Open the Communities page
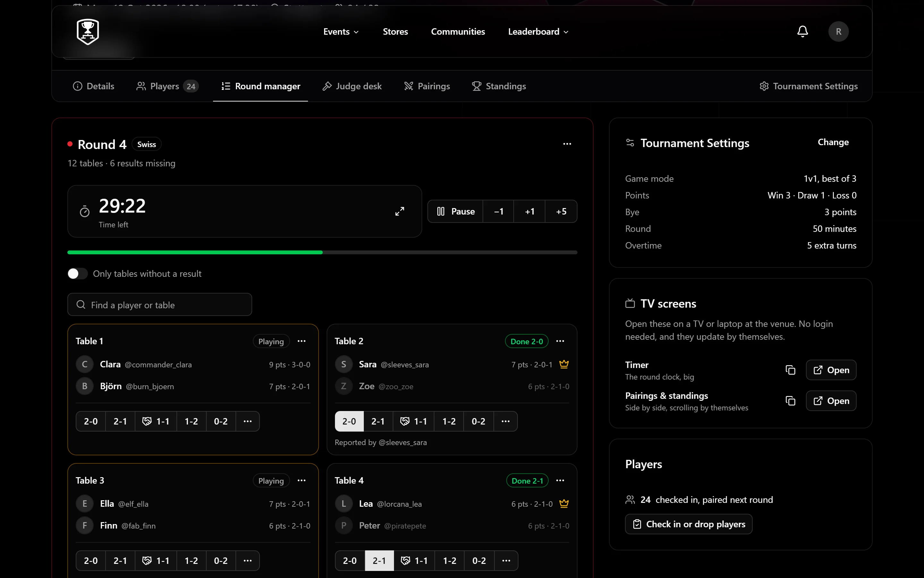Viewport: 924px width, 578px height. [458, 32]
